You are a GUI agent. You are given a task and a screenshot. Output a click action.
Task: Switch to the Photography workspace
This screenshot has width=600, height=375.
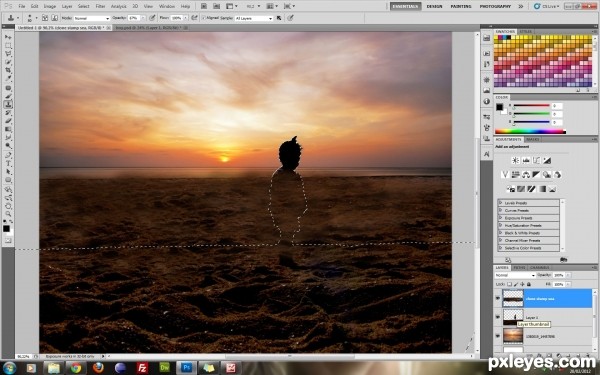(495, 7)
